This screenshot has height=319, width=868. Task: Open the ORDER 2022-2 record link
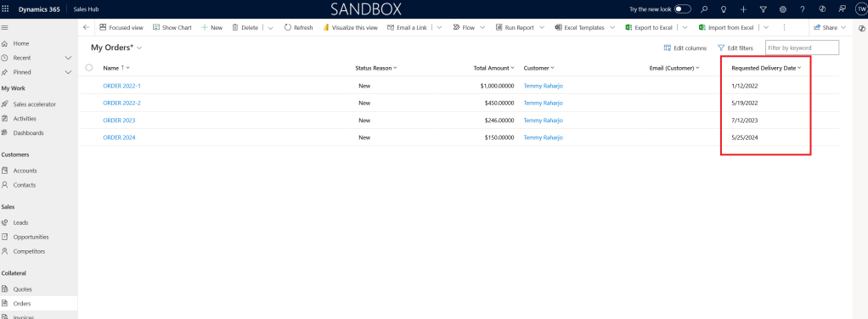[x=121, y=103]
